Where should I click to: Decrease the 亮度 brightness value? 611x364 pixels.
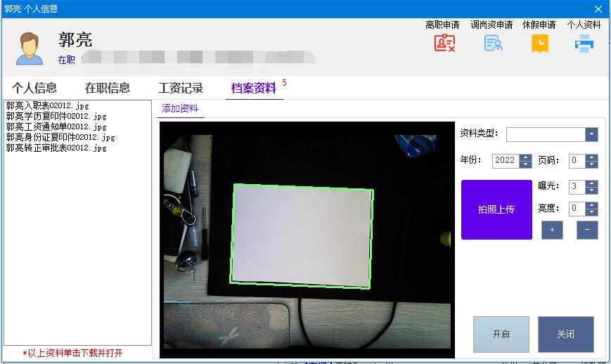(592, 212)
